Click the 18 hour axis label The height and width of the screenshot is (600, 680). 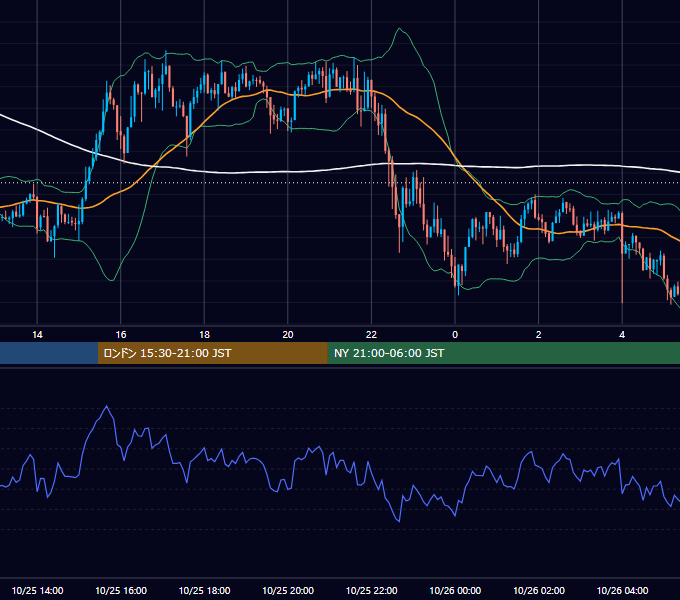click(204, 335)
